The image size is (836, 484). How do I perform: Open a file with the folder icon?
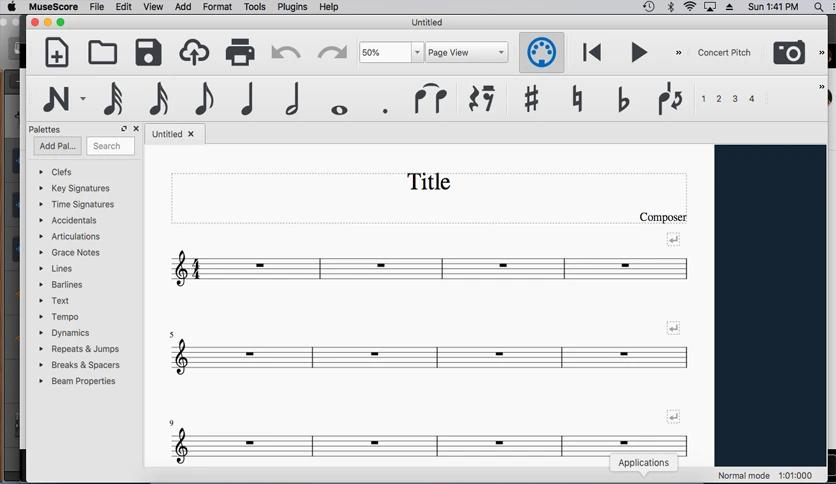102,52
